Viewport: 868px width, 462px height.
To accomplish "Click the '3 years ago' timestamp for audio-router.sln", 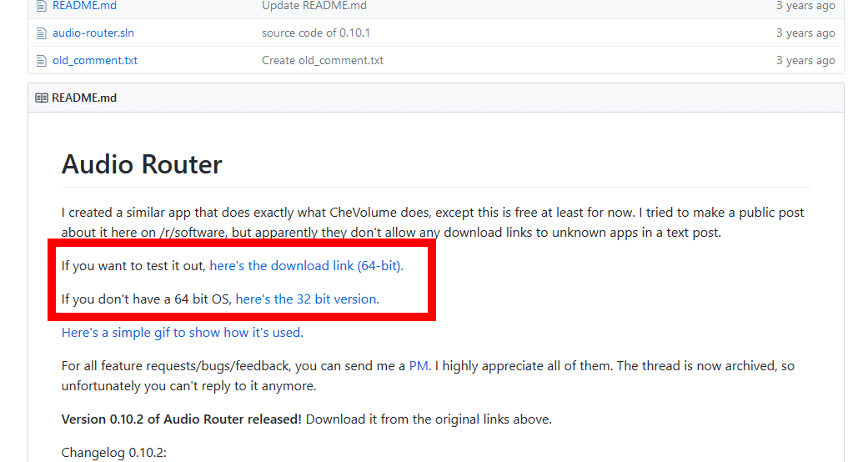I will 805,33.
